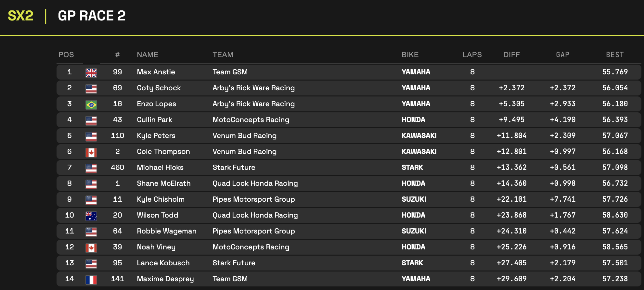Click Kyle Chisholm's rider name
Screen dimensions: 644x290
[x=161, y=199]
